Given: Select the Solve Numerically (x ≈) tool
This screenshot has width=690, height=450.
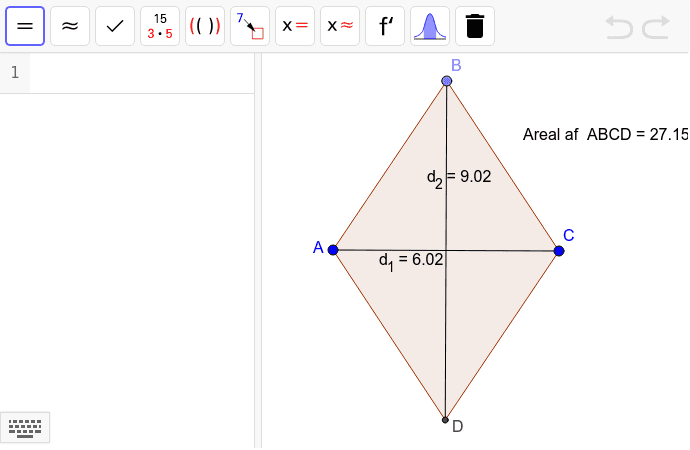Looking at the screenshot, I should click(x=340, y=26).
